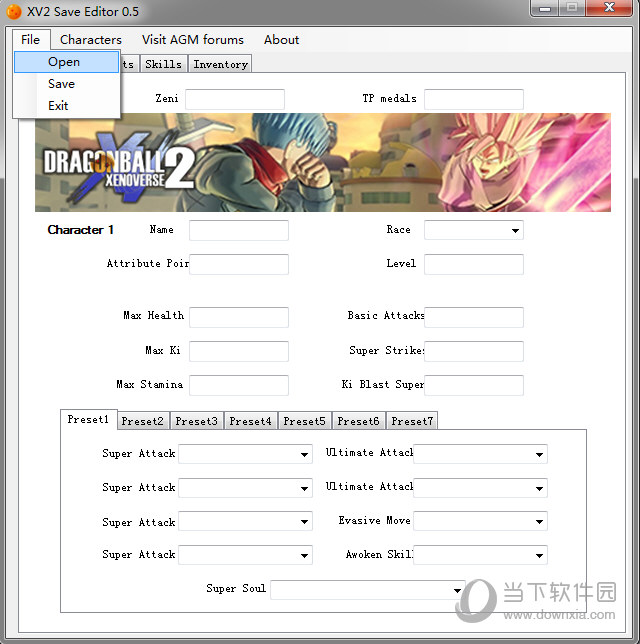Select the Preset6 tab

point(358,421)
